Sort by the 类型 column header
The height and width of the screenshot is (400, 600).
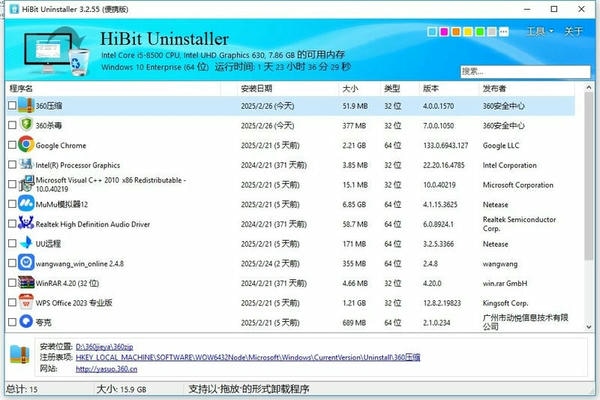[400, 88]
